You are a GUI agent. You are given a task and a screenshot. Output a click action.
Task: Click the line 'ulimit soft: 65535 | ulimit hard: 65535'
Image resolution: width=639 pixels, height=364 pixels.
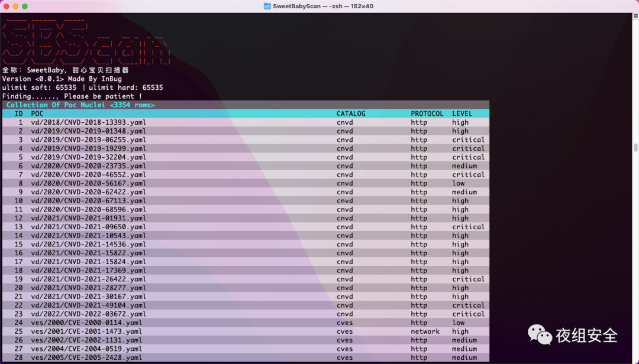pyautogui.click(x=83, y=87)
